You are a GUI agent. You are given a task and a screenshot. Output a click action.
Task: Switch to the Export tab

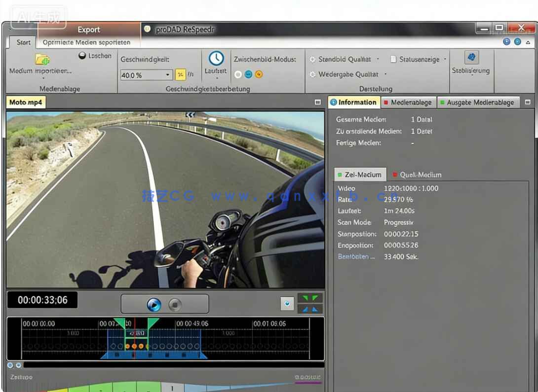tap(88, 30)
